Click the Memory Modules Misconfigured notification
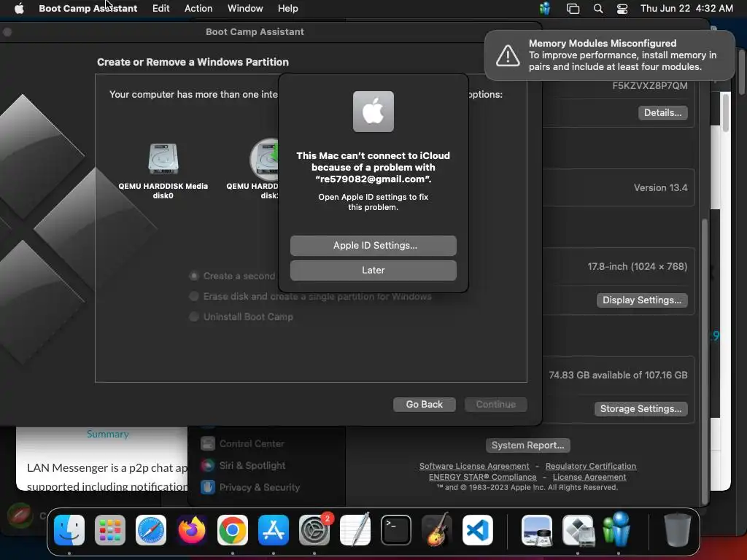Viewport: 747px width, 560px height. tap(609, 55)
